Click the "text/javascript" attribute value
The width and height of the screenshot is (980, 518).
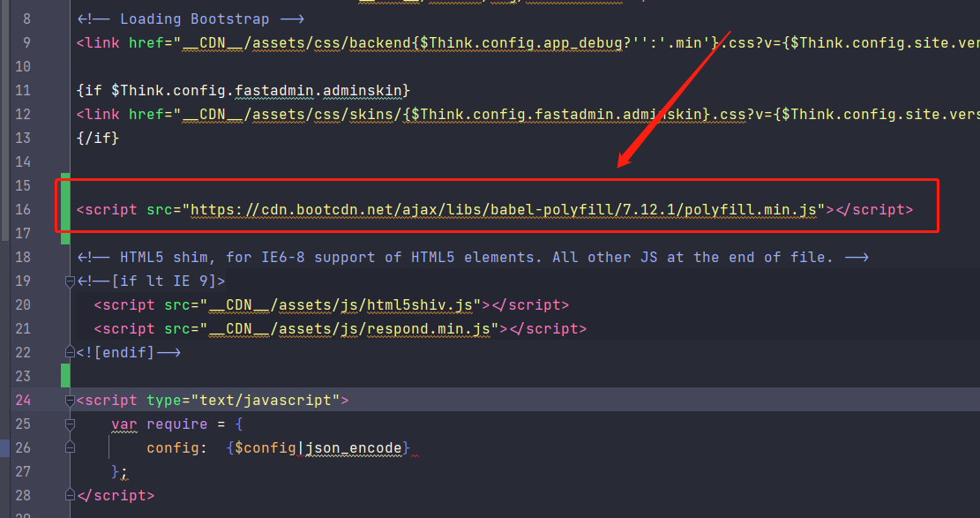click(266, 401)
